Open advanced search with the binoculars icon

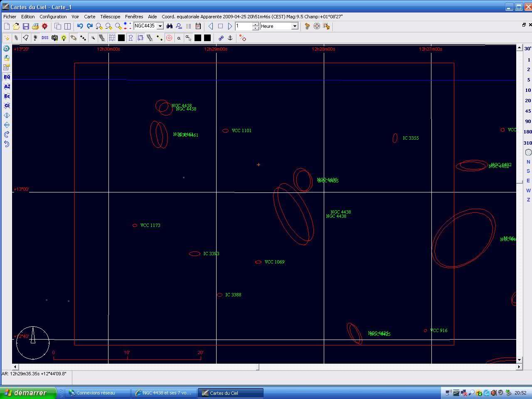coord(170,26)
